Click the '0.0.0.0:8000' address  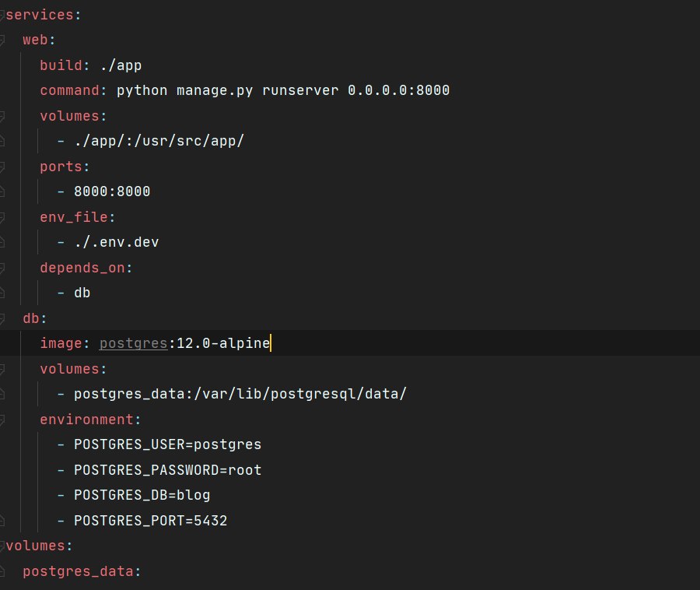pos(398,90)
